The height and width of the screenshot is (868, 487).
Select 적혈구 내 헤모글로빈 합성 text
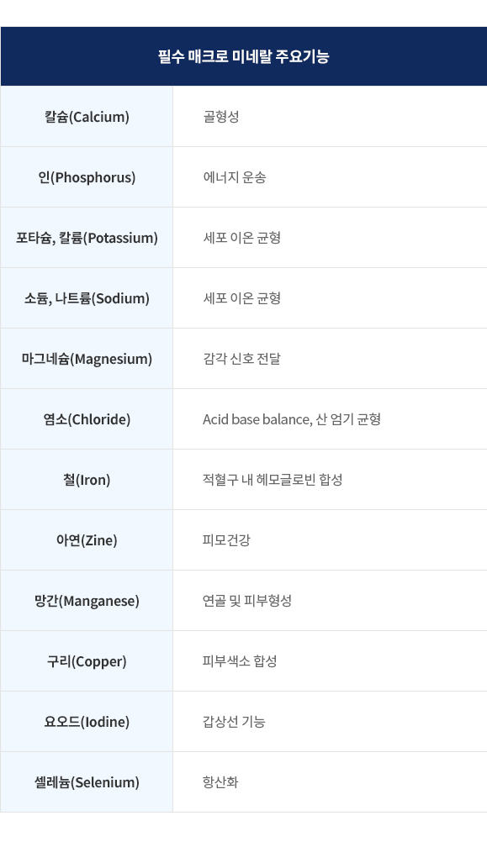tap(273, 480)
